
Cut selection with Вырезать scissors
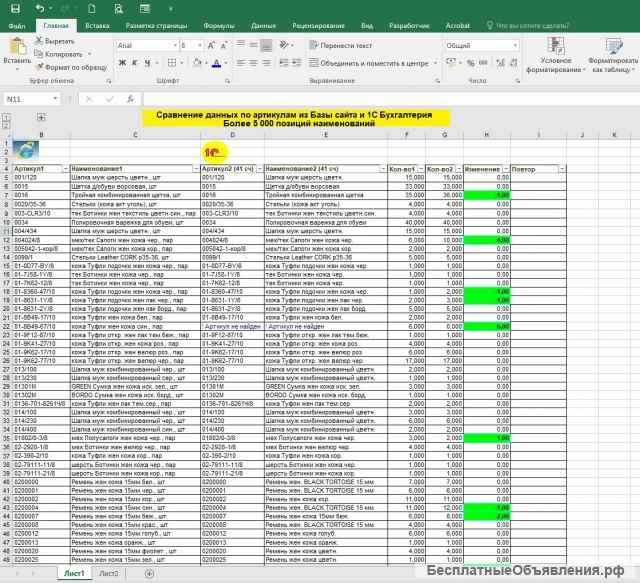pyautogui.click(x=55, y=41)
